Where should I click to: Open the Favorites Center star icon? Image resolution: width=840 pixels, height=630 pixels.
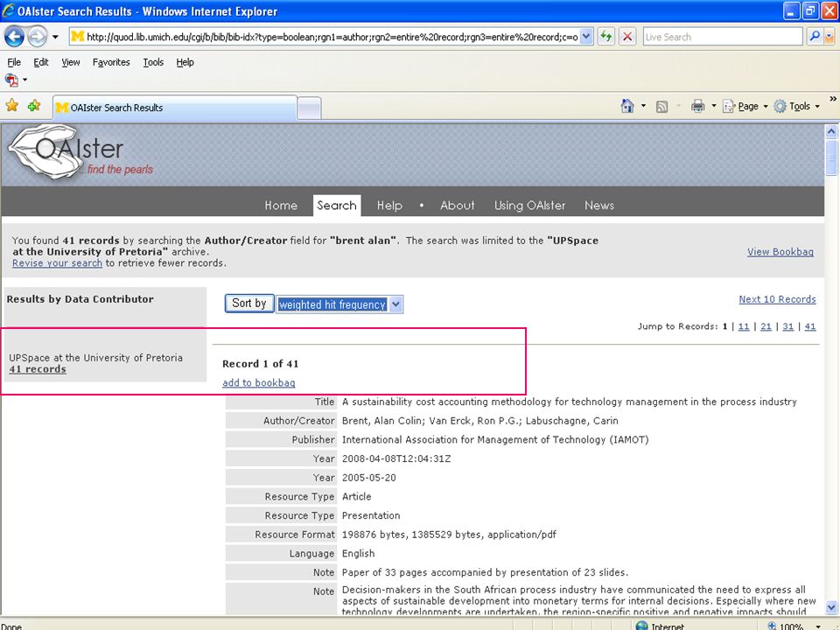pos(11,106)
